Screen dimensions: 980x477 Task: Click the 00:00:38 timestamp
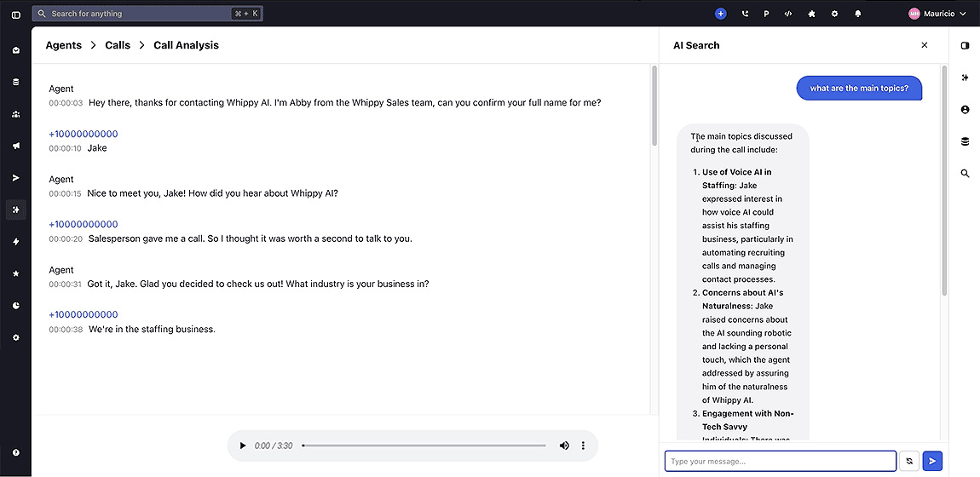tap(66, 330)
